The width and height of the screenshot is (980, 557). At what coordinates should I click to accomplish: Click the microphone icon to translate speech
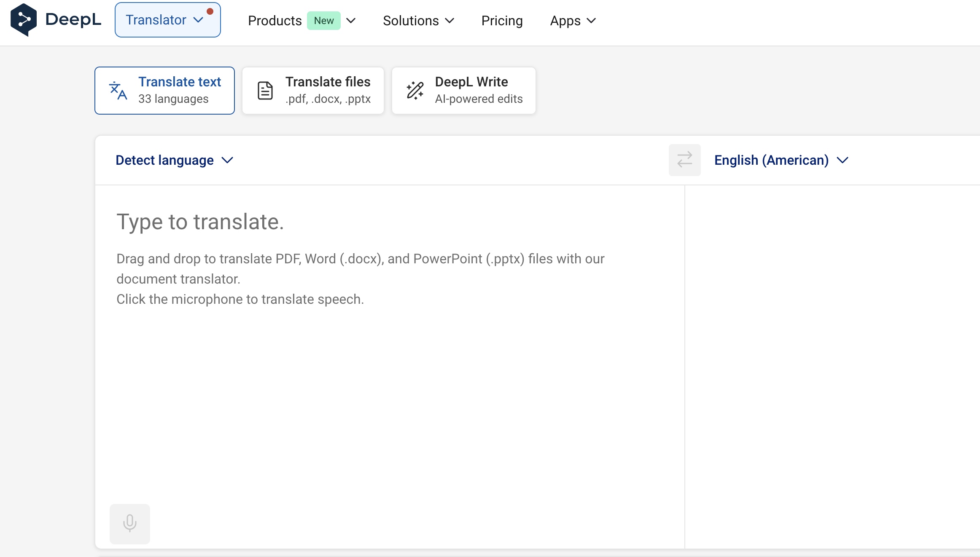coord(129,523)
